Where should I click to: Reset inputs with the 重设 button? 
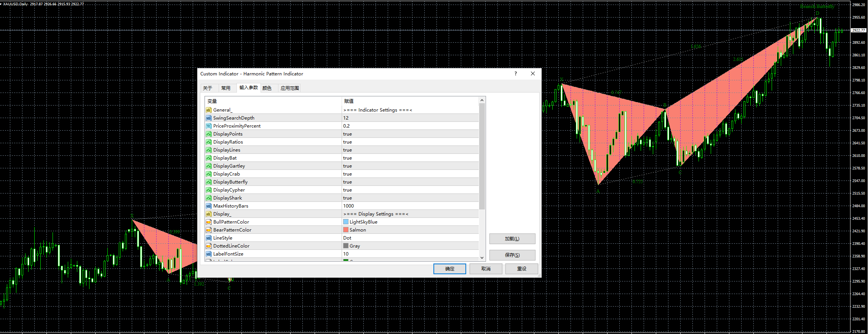(x=522, y=269)
